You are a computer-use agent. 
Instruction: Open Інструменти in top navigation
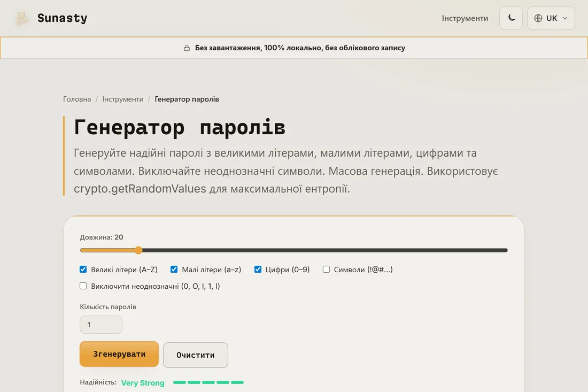coord(465,18)
